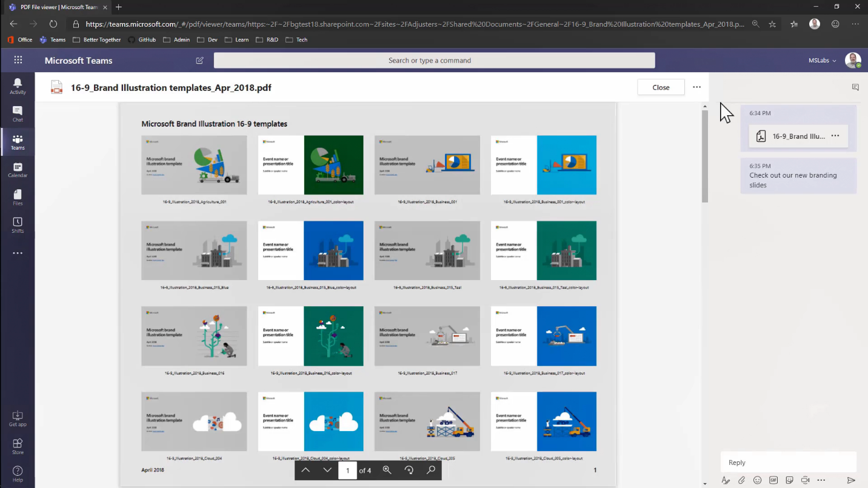Open the Teams Store
Image resolution: width=868 pixels, height=488 pixels.
click(18, 446)
